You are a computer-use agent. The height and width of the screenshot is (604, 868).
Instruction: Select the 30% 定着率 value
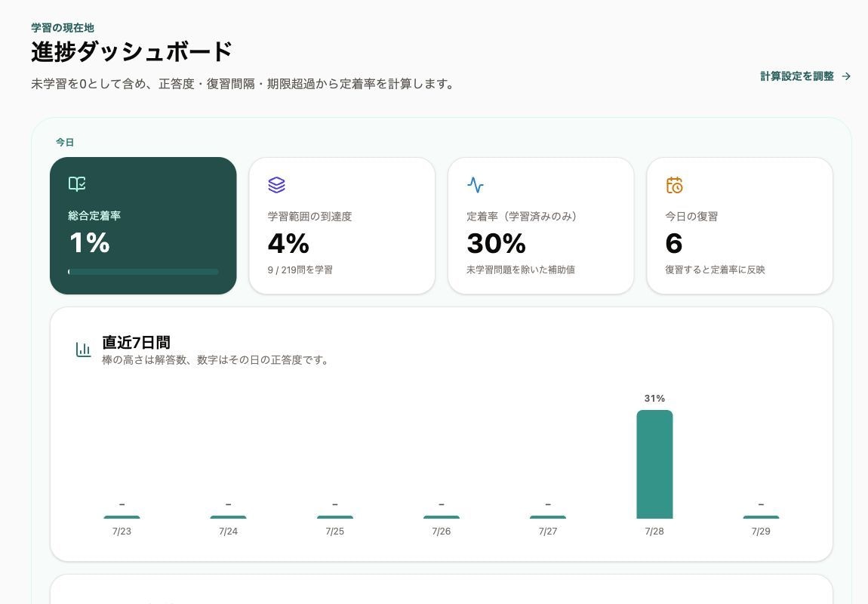pos(496,244)
